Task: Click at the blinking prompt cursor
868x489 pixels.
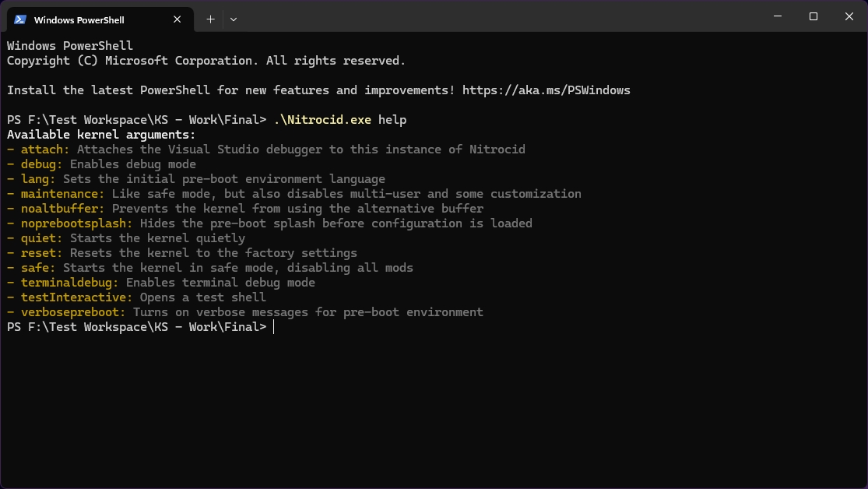Action: coord(274,327)
